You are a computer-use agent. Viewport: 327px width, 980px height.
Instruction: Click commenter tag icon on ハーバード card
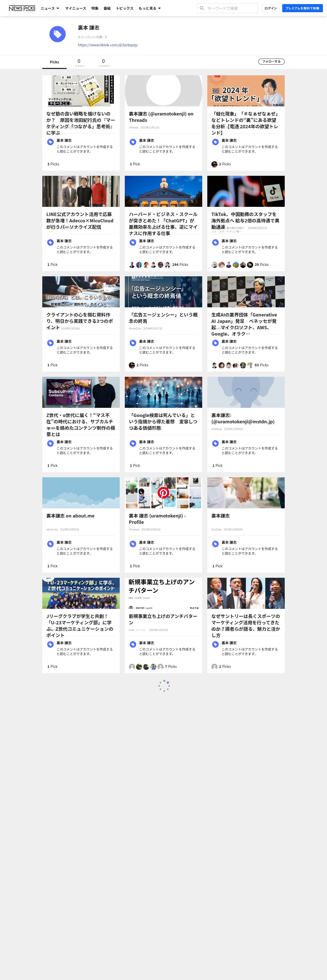coord(133,242)
